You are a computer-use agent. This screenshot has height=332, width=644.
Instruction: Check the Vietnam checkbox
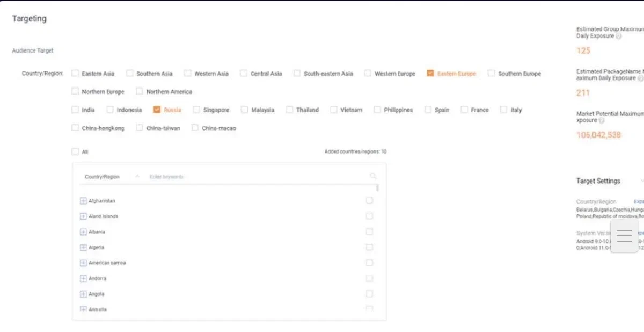tap(334, 110)
